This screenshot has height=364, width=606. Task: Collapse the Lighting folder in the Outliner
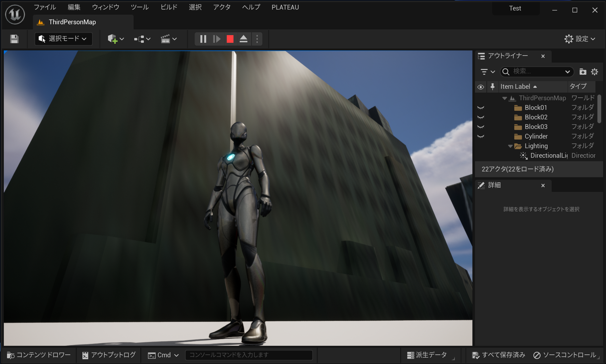coord(510,146)
